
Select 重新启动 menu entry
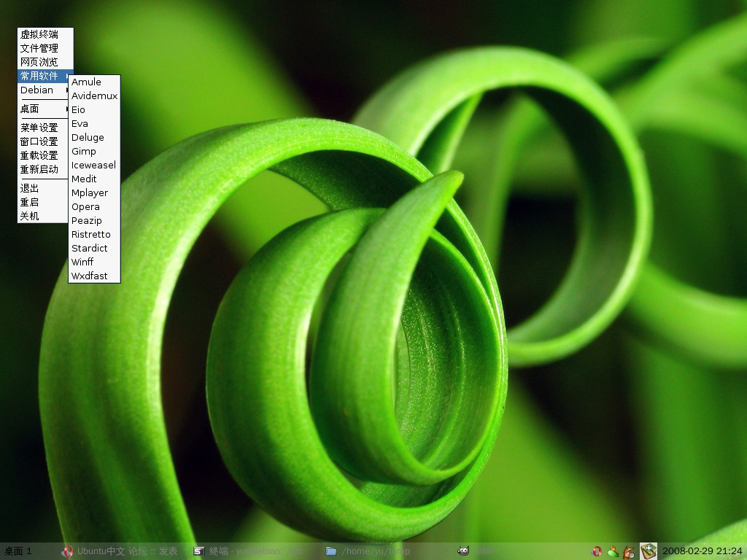pyautogui.click(x=43, y=169)
